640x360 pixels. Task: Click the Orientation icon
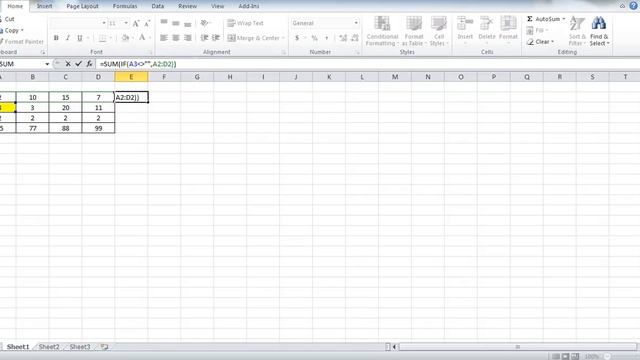click(204, 23)
